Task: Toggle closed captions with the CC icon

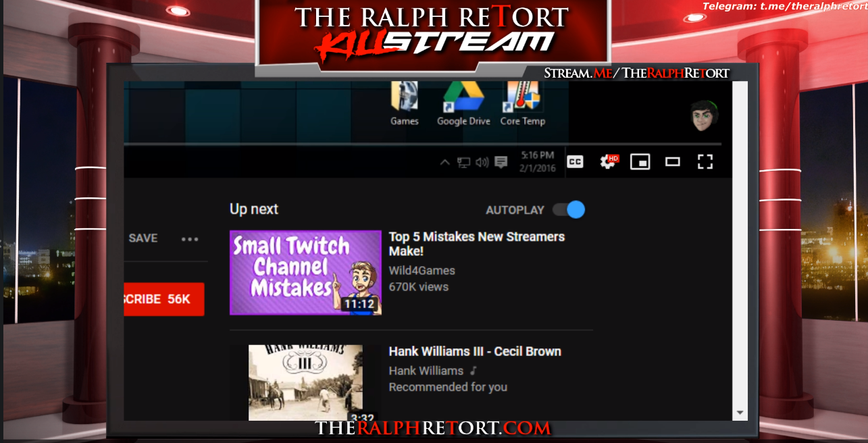Action: coord(575,161)
